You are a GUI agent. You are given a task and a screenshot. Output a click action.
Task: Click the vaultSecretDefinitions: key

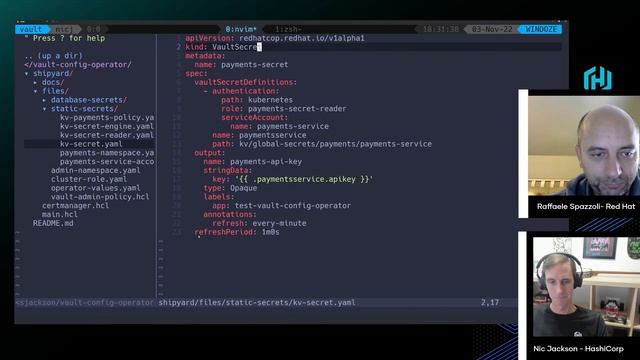[246, 82]
